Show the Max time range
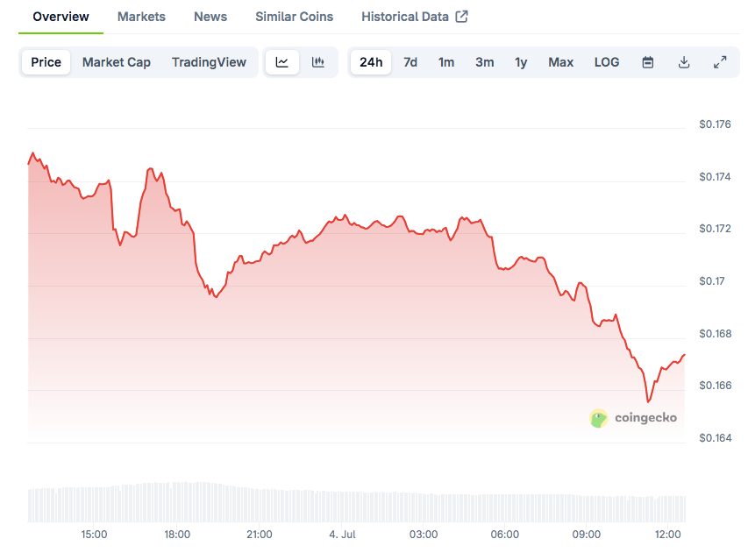 pos(561,62)
